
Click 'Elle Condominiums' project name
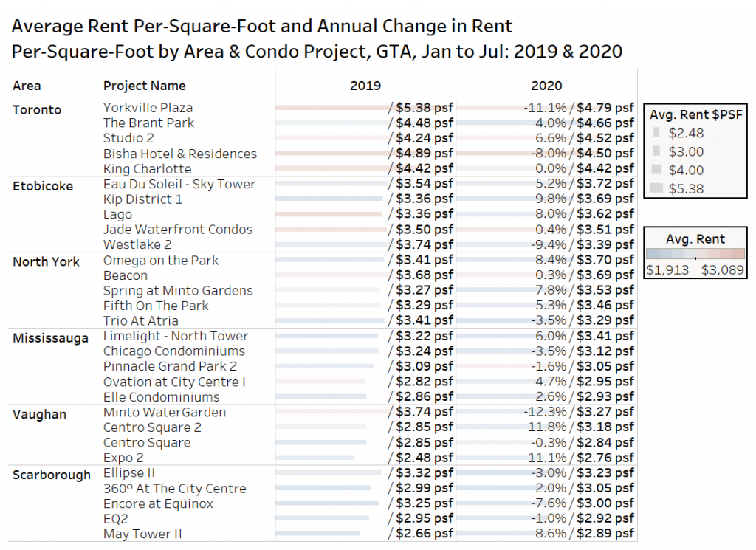[x=161, y=397]
